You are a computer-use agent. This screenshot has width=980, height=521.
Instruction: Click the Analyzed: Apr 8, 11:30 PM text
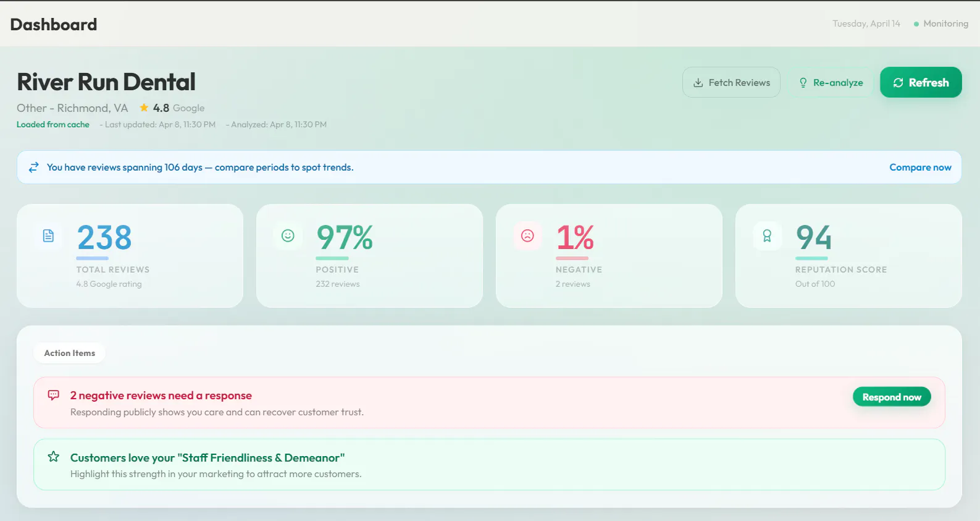click(x=279, y=124)
